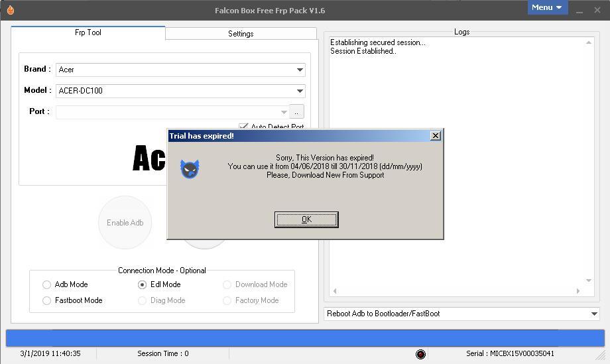Click the 'Sorry, This Version has expired!' message
Viewport: 610px width, 364px height.
[x=325, y=158]
